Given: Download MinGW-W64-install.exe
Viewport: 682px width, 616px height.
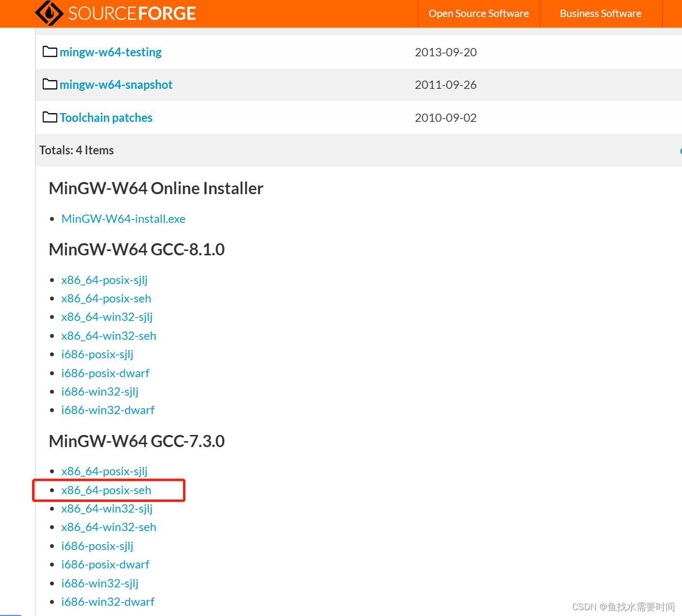Looking at the screenshot, I should tap(123, 219).
